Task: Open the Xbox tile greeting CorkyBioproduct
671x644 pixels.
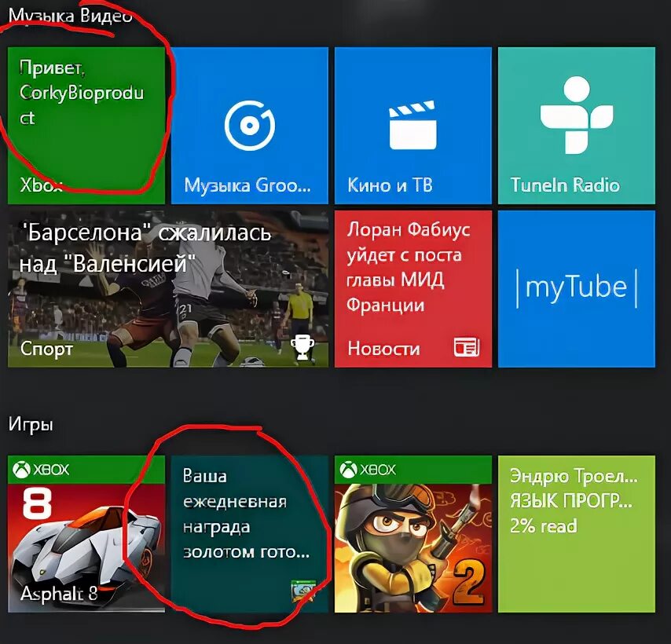Action: 86,126
